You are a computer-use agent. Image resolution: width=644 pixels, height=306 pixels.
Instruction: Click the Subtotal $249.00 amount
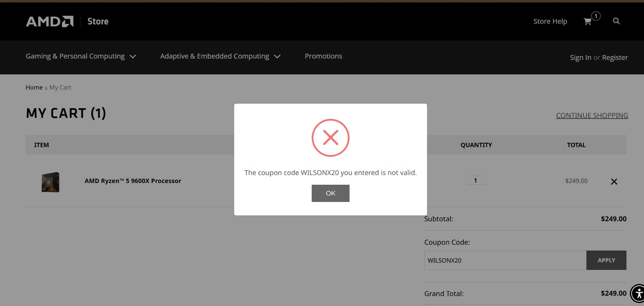pos(614,219)
